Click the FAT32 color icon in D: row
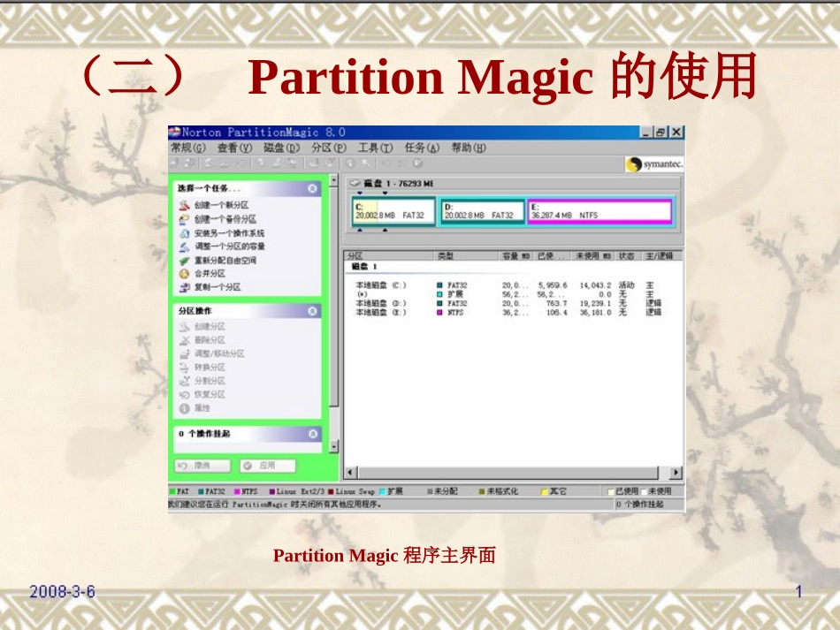 coord(439,303)
